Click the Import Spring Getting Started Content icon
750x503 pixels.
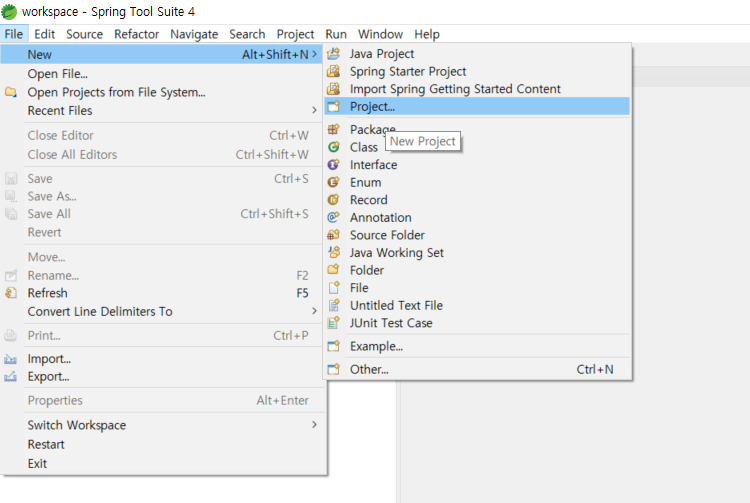tap(333, 89)
